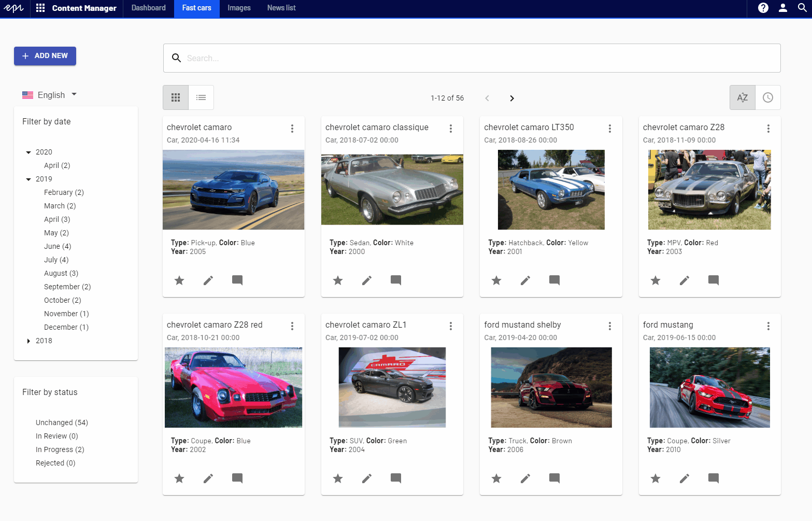Favorite the chevrolet camaro card
Image resolution: width=812 pixels, height=521 pixels.
[179, 280]
